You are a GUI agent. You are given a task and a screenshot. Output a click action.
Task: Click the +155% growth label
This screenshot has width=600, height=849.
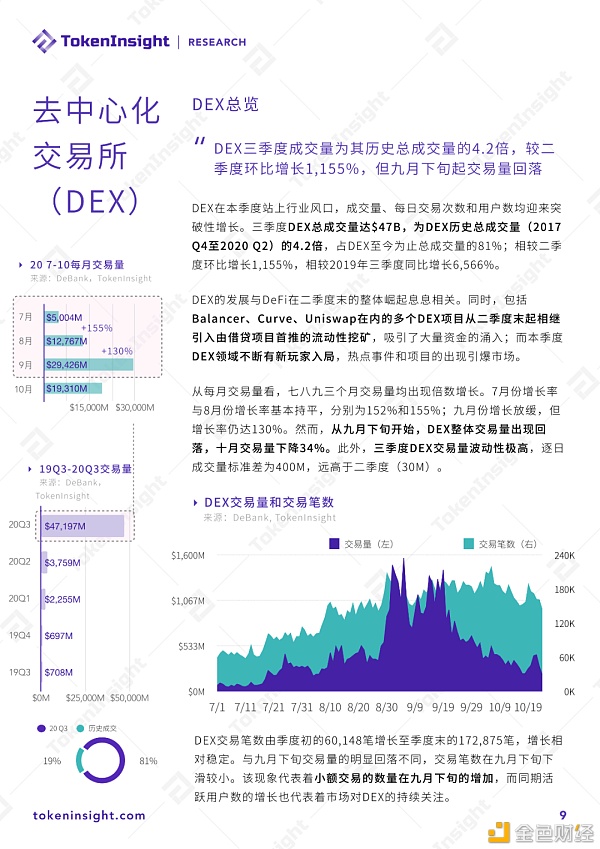click(x=96, y=328)
